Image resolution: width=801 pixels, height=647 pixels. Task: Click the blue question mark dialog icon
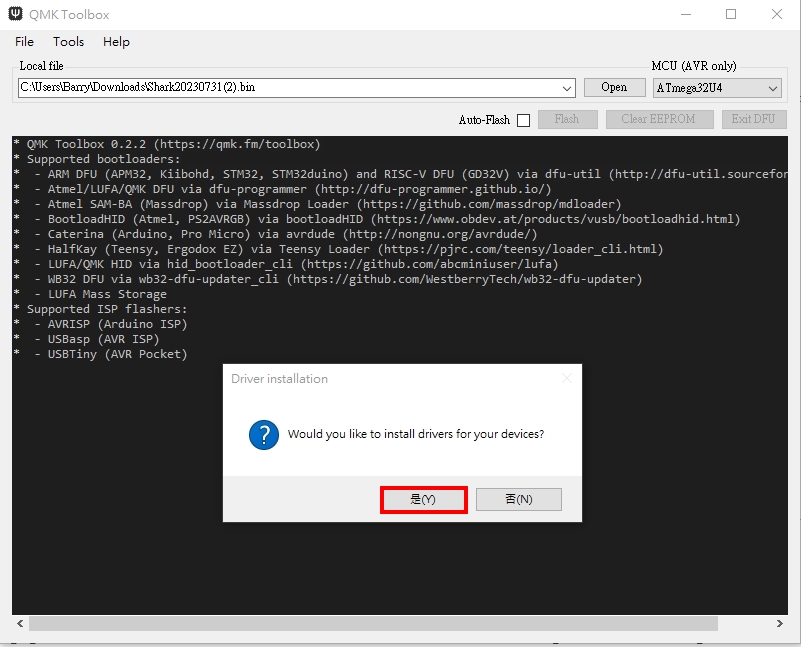[x=264, y=435]
